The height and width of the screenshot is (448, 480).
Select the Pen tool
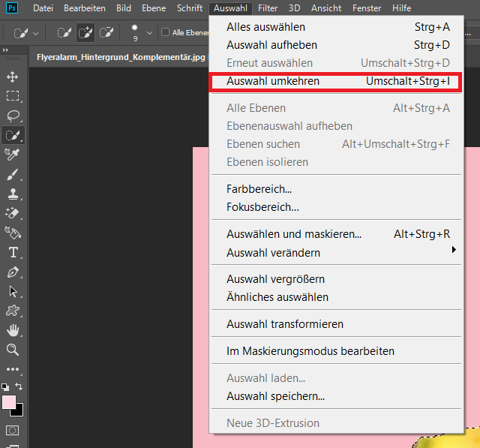[13, 272]
